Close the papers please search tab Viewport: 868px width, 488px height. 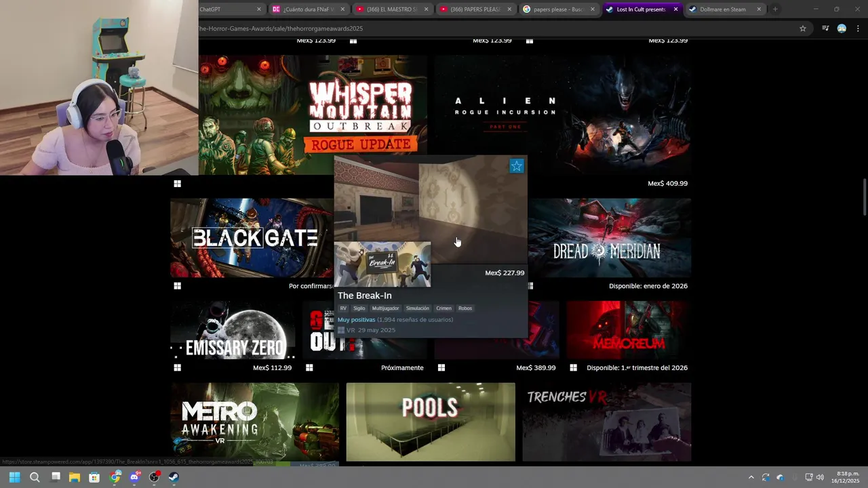coord(592,9)
